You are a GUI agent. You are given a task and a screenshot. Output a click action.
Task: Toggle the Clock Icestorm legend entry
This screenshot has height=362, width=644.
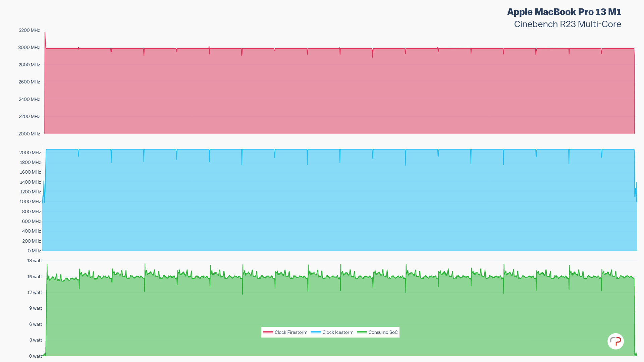tap(337, 332)
